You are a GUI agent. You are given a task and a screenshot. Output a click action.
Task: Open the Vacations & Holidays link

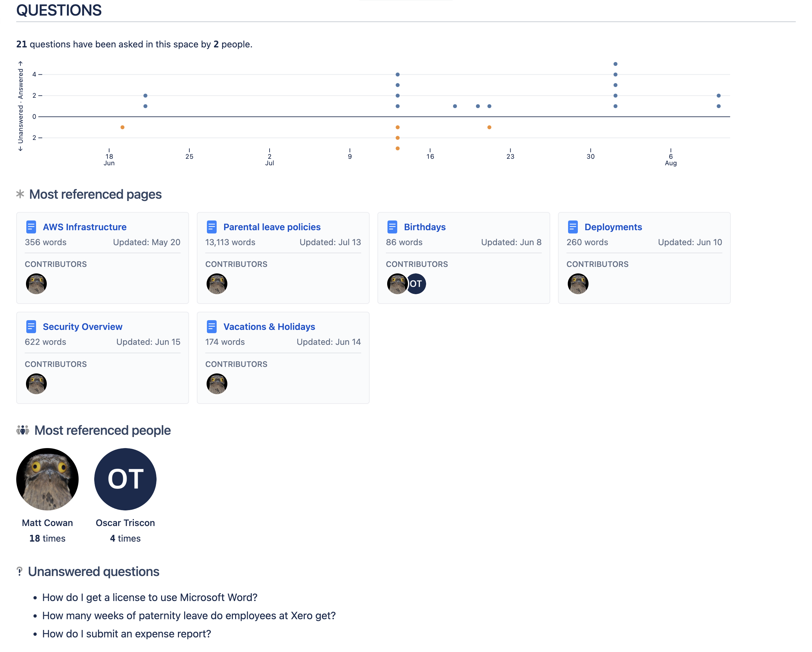click(x=269, y=327)
